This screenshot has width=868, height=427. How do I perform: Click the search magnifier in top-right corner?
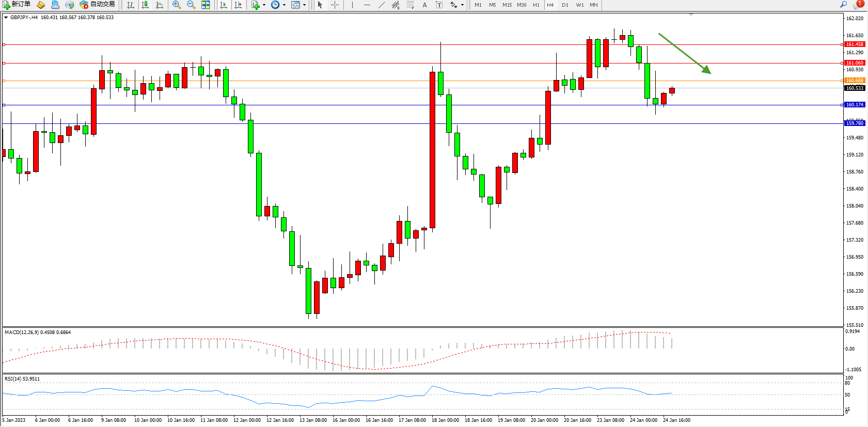point(844,5)
